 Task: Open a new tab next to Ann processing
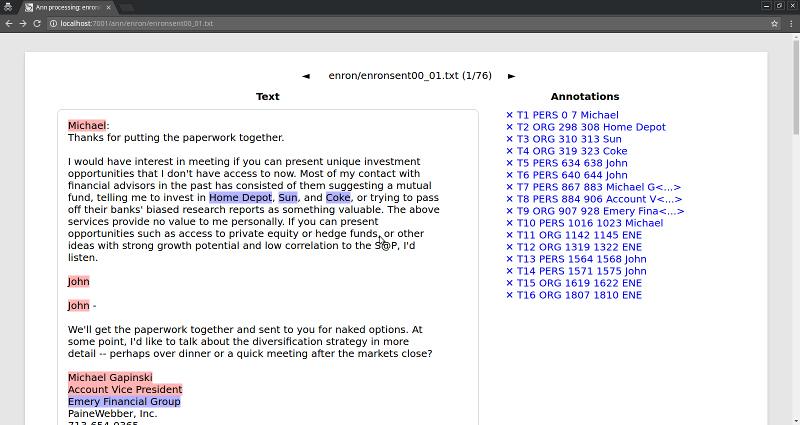(x=127, y=8)
